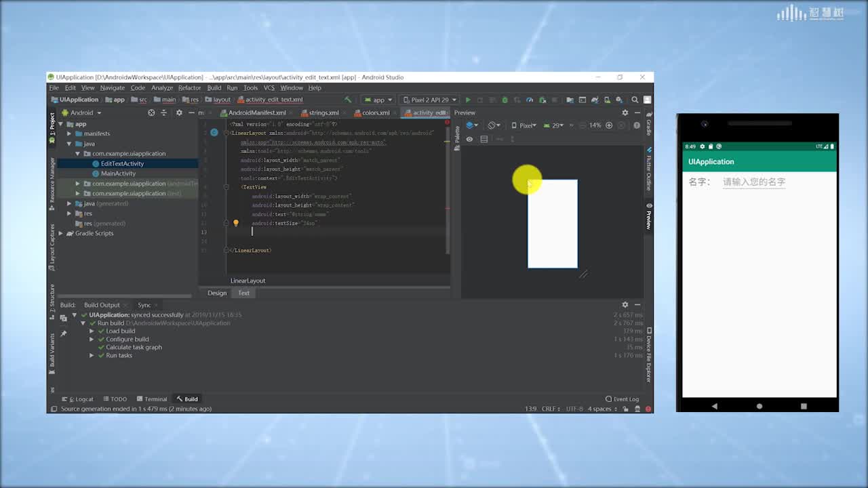Click the scroll-from-source target icon in Project panel

pyautogui.click(x=151, y=113)
